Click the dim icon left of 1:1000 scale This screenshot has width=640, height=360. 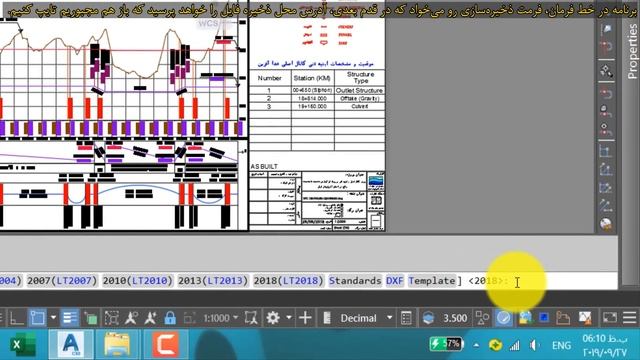189,318
